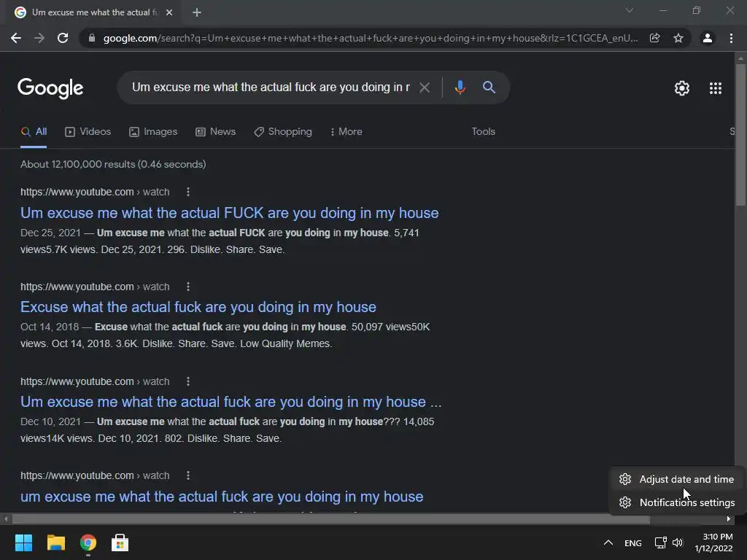Screen dimensions: 747x560
Task: Click the vertical scrollbar thumb
Action: pyautogui.click(x=740, y=135)
